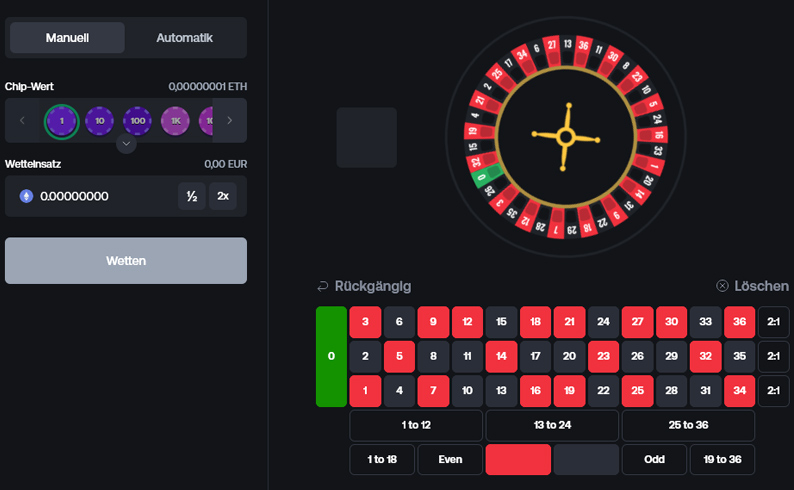Select the 10 value chip
Screen dimensions: 794x490
pyautogui.click(x=98, y=121)
